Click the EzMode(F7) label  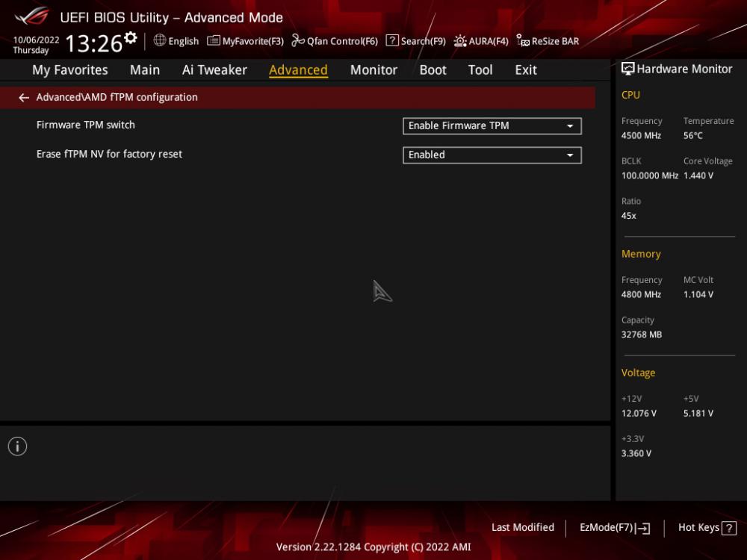pos(606,528)
